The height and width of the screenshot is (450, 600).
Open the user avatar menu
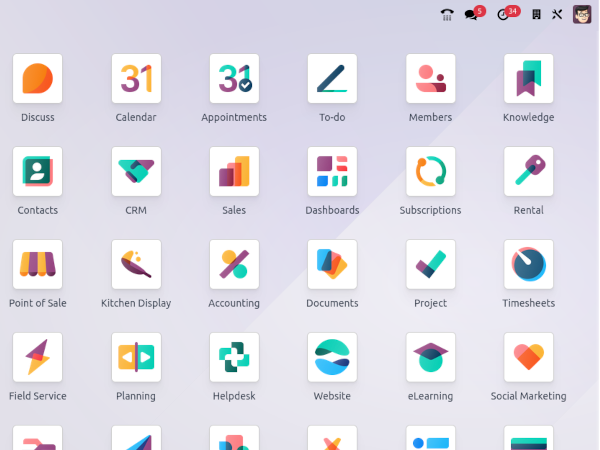582,15
